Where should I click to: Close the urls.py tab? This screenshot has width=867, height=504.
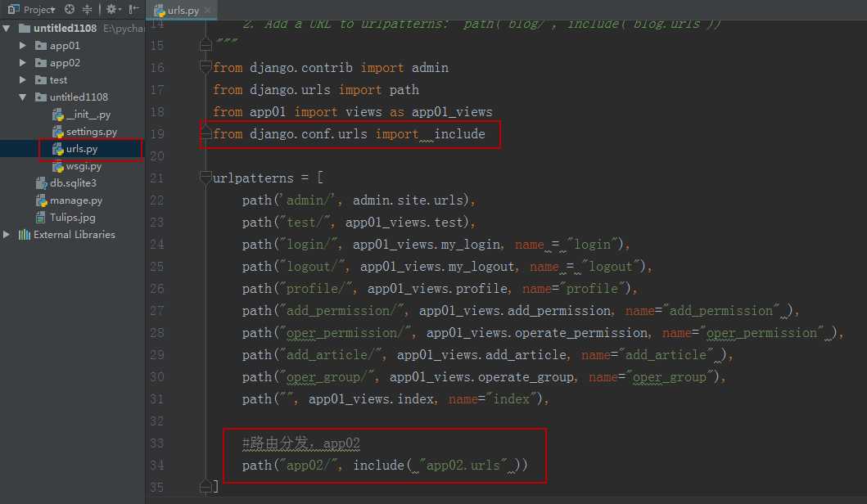208,10
